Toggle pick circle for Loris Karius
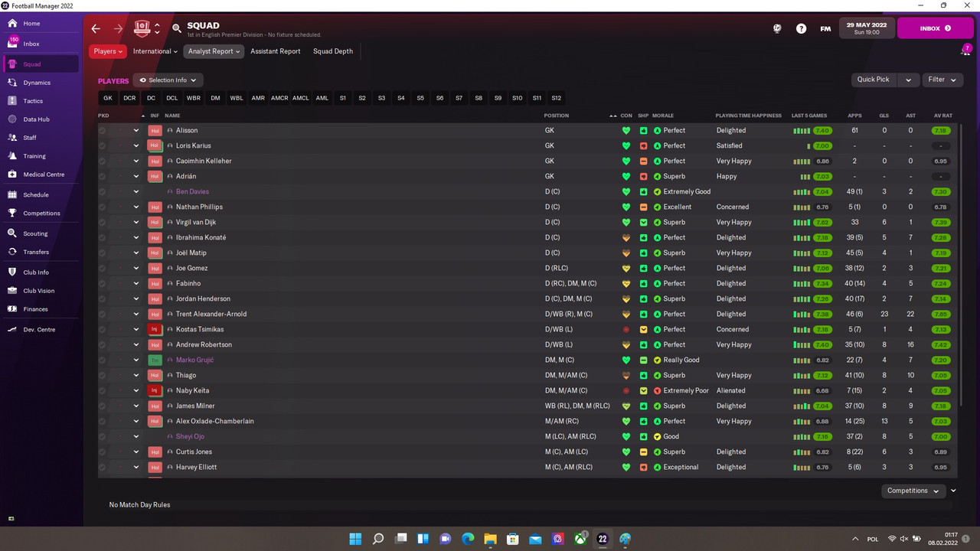The width and height of the screenshot is (980, 551). [x=103, y=145]
